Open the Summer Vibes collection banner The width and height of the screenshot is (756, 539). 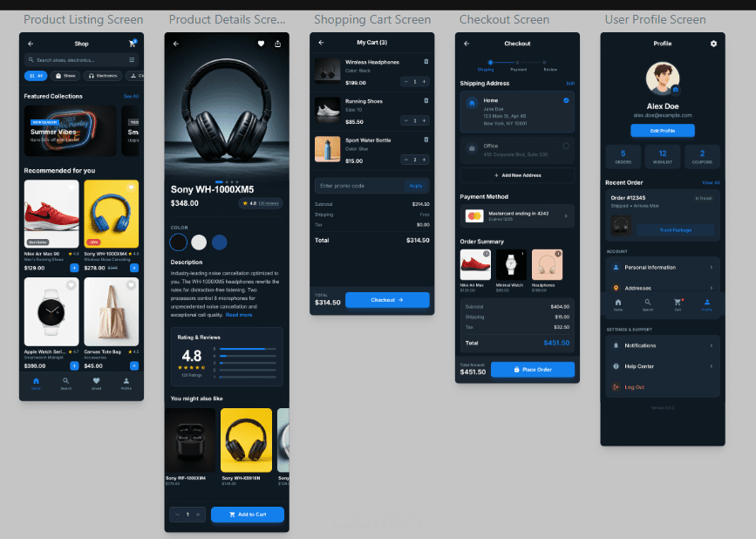(71, 131)
